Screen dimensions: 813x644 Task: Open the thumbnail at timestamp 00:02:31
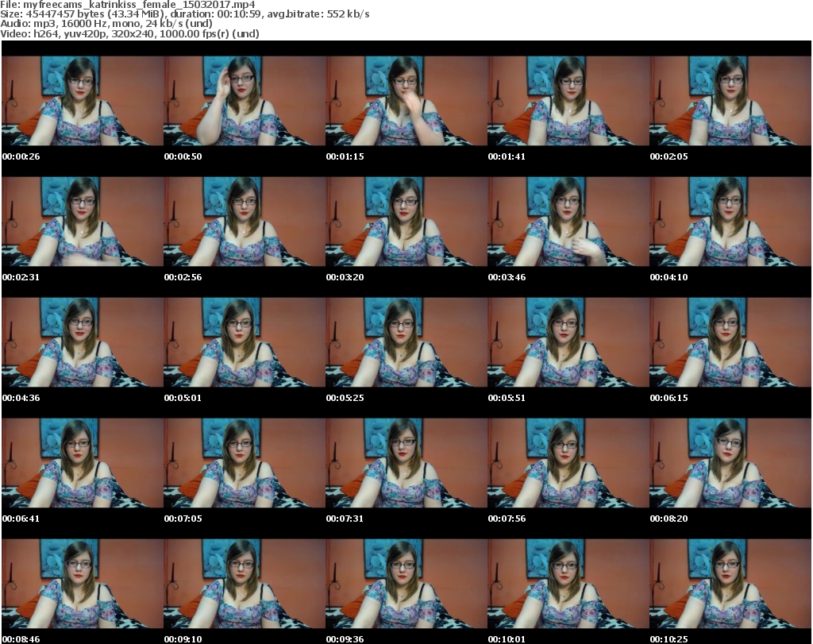[x=83, y=222]
